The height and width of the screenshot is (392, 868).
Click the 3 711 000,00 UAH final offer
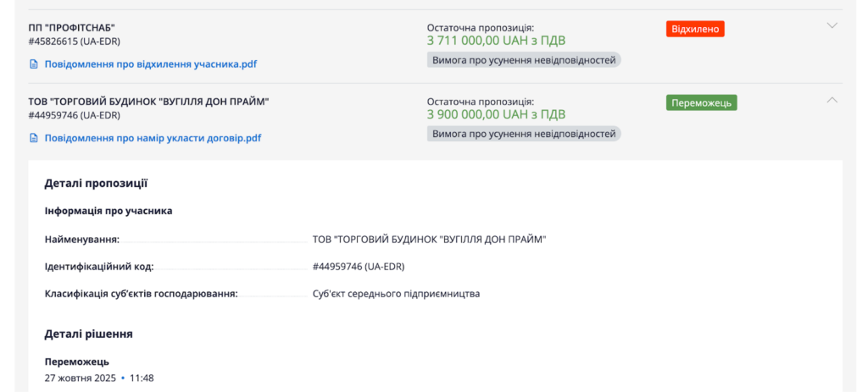click(x=496, y=41)
